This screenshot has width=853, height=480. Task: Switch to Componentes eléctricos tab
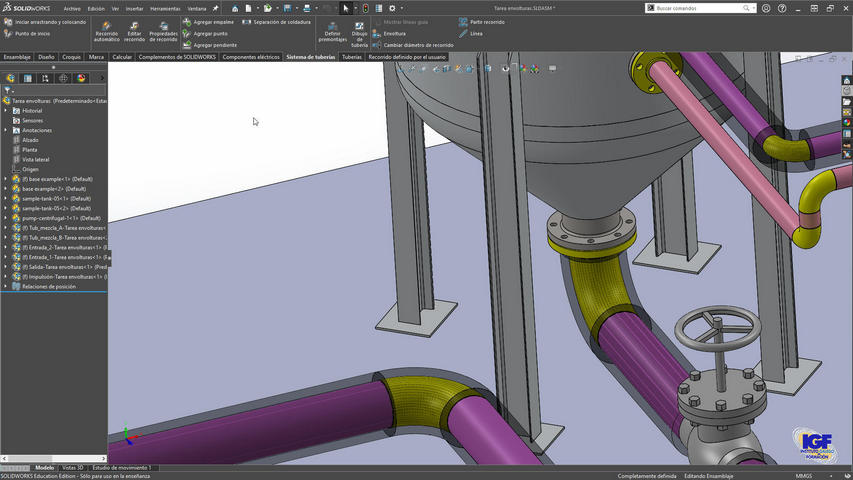pyautogui.click(x=251, y=57)
